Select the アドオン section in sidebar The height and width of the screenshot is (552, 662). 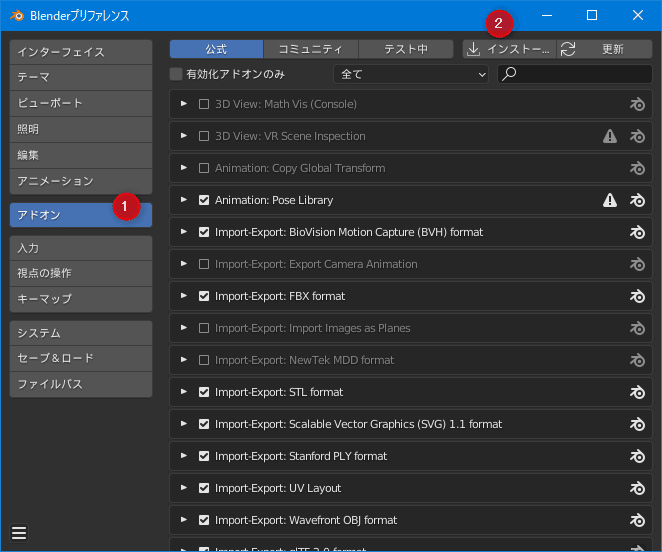(x=81, y=215)
